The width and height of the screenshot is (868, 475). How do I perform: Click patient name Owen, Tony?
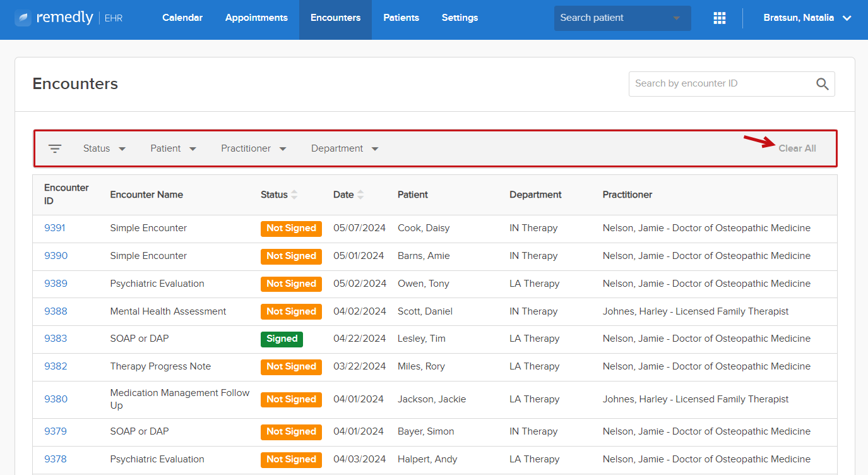(x=424, y=284)
